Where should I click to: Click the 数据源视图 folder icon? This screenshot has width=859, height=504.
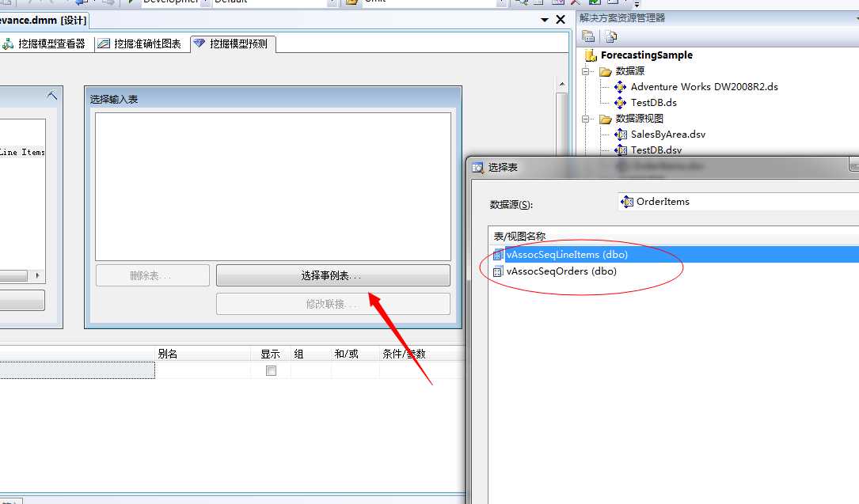606,119
